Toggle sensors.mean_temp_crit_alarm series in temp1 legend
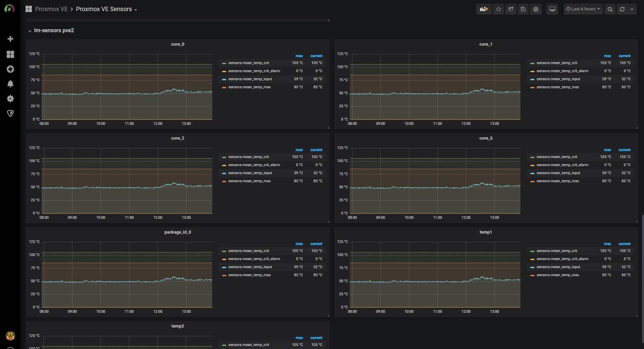 (x=562, y=259)
